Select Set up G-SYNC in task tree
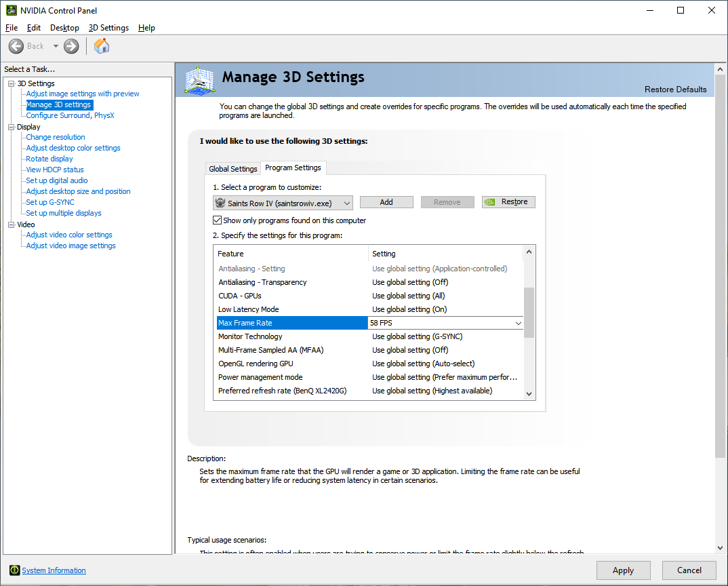The width and height of the screenshot is (728, 586). tap(50, 202)
